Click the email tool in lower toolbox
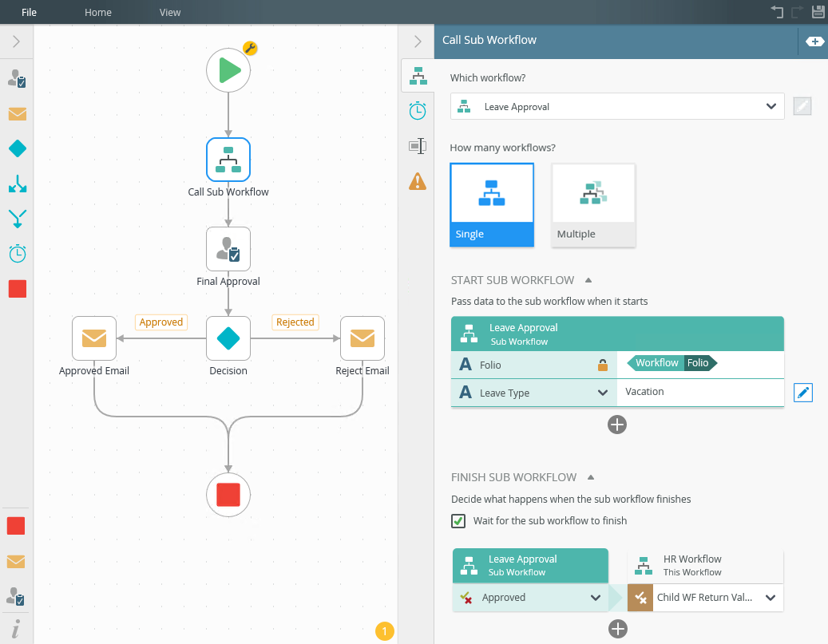Screen dimensions: 828x644 tap(16, 562)
